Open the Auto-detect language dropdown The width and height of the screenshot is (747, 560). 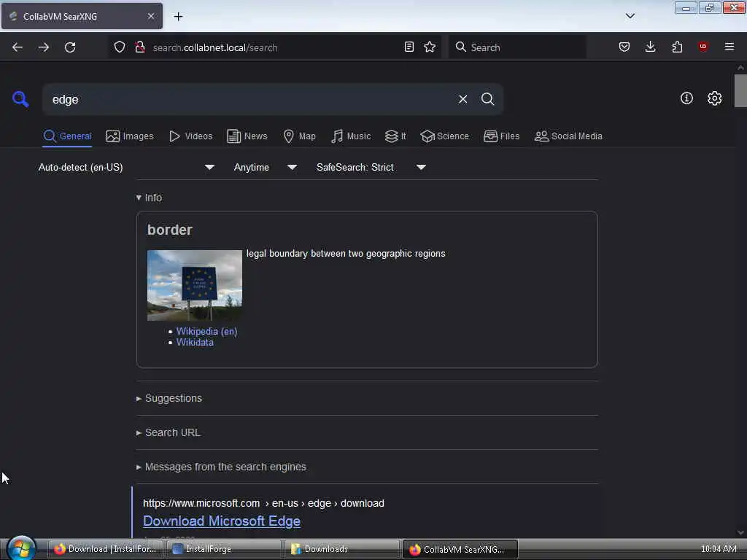tap(126, 167)
